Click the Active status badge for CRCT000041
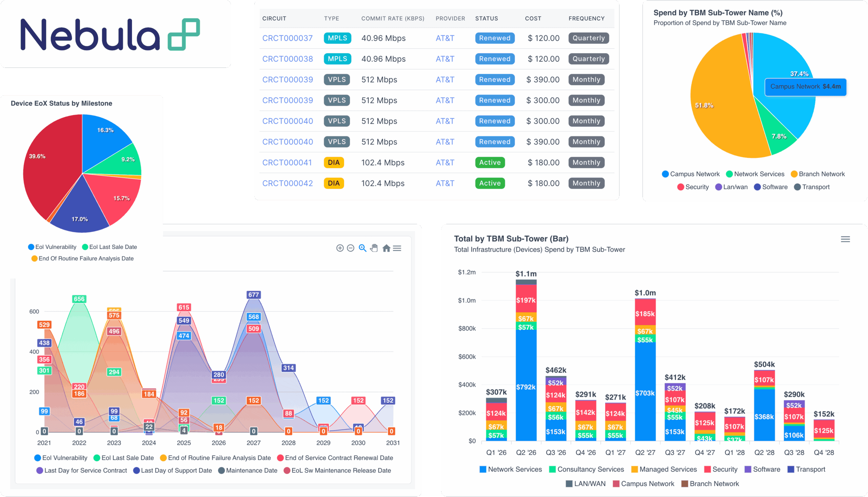The image size is (868, 497). (489, 163)
